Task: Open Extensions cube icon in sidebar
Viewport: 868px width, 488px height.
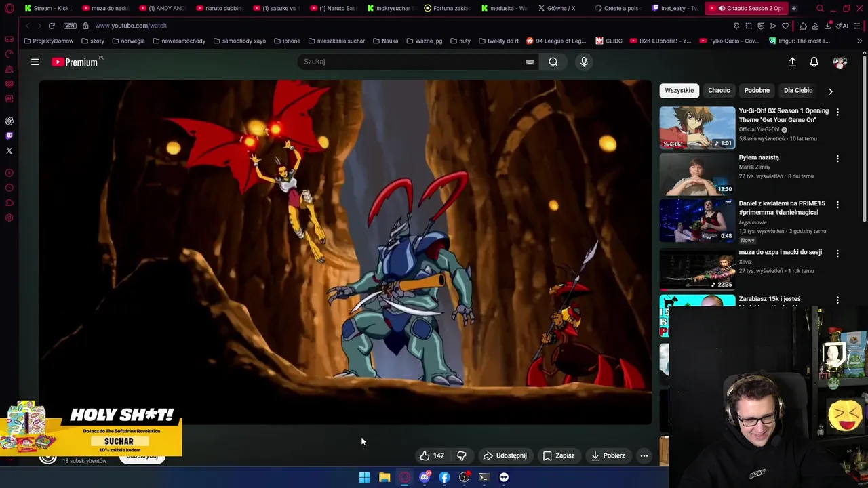Action: tap(9, 203)
